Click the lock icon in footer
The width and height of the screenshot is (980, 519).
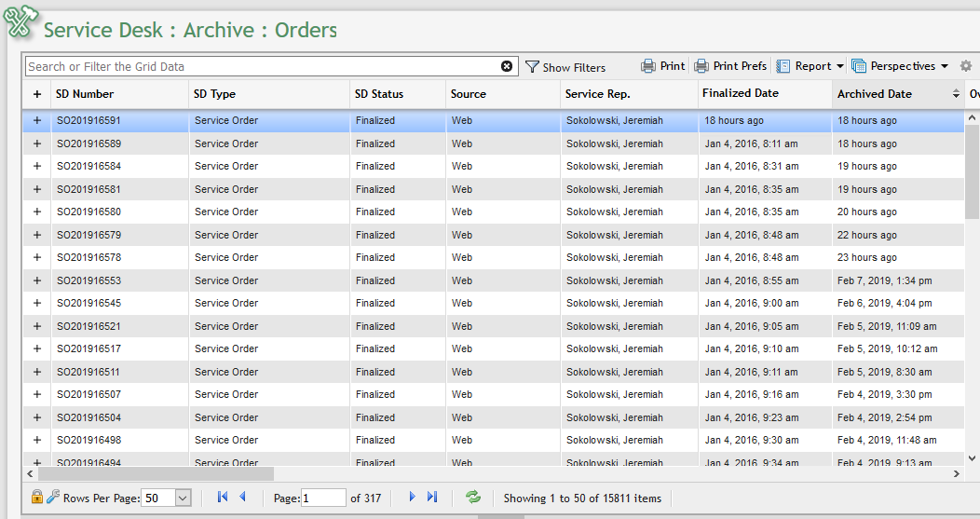click(x=37, y=498)
